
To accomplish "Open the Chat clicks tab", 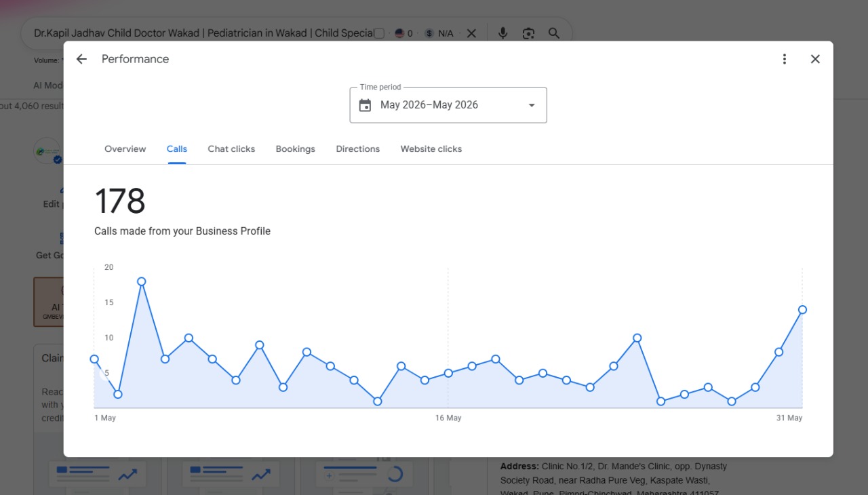I will (x=231, y=149).
